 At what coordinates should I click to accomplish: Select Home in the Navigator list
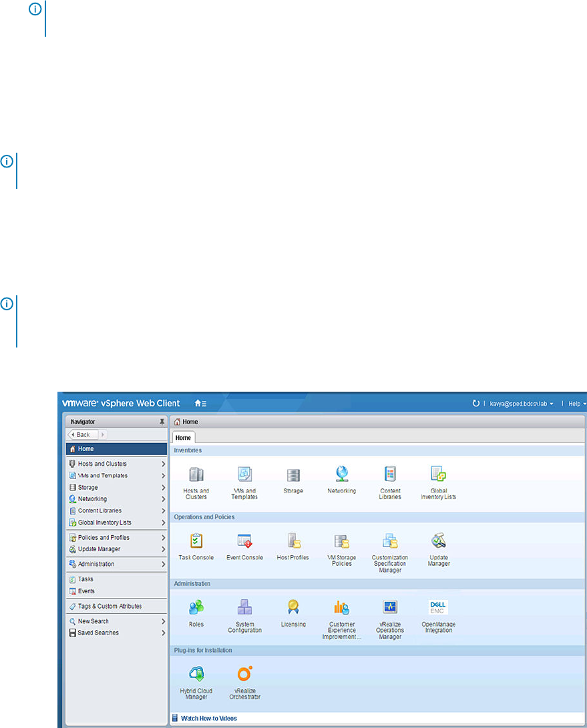click(117, 449)
